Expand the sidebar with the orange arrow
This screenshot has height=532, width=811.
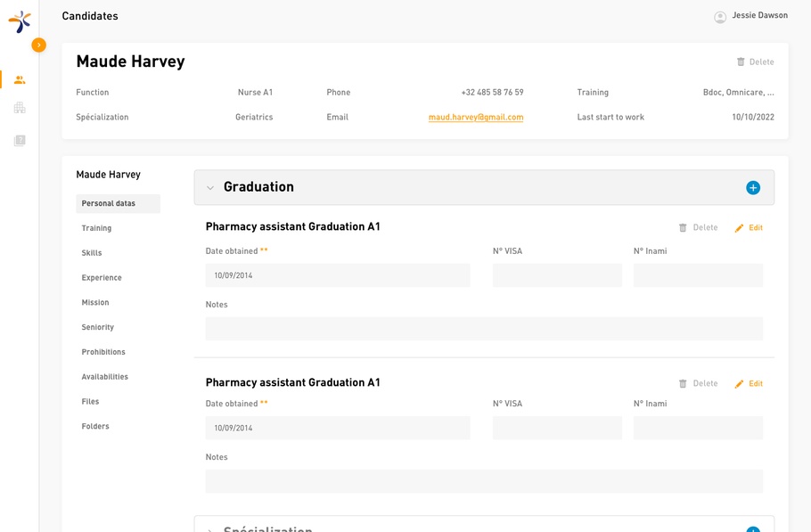(x=38, y=45)
